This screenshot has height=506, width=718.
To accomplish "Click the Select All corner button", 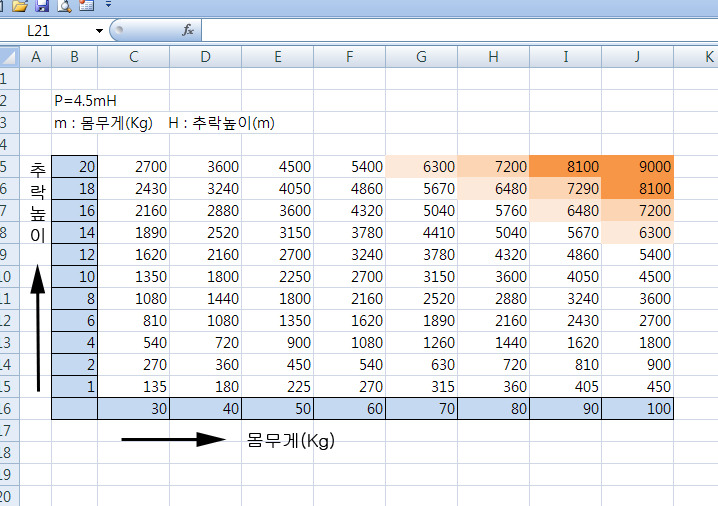I will [9, 57].
